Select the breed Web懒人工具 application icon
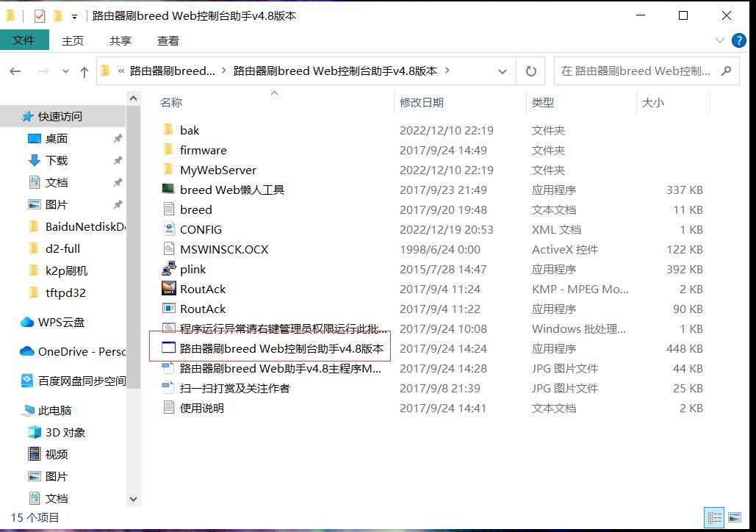The width and height of the screenshot is (756, 532). 168,190
